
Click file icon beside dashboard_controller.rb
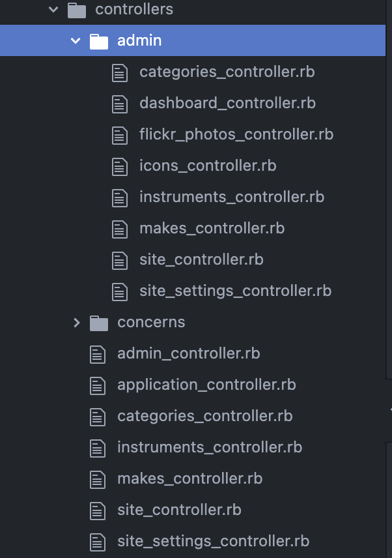coord(120,104)
